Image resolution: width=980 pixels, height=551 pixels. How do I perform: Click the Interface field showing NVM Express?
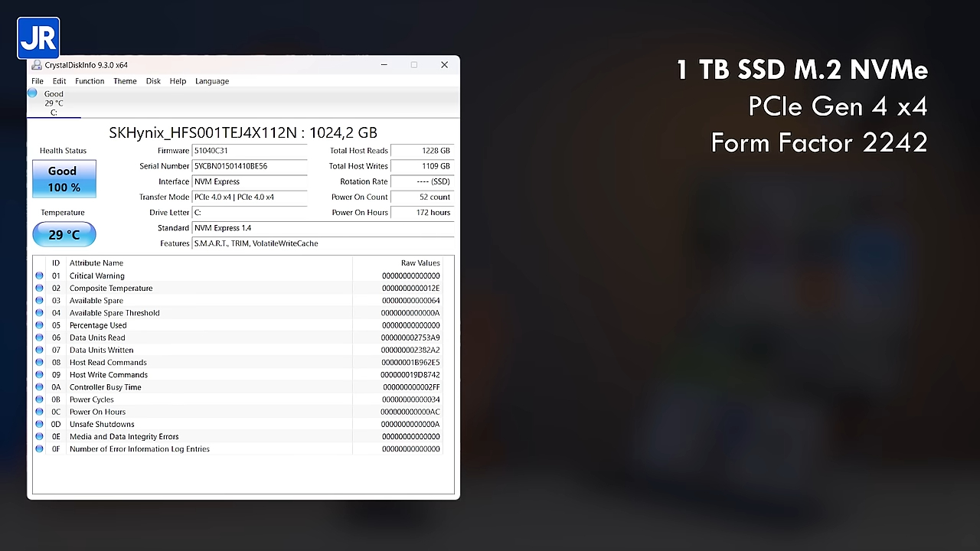tap(250, 181)
